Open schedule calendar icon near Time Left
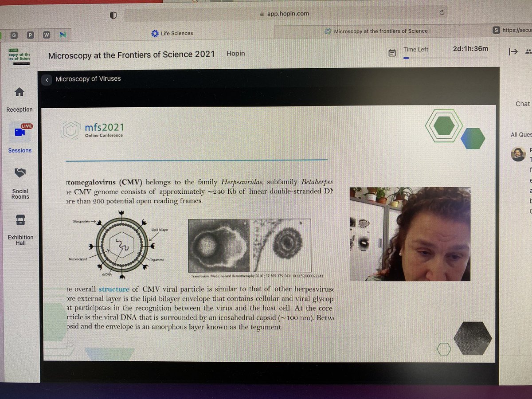The image size is (532, 399). (x=392, y=53)
